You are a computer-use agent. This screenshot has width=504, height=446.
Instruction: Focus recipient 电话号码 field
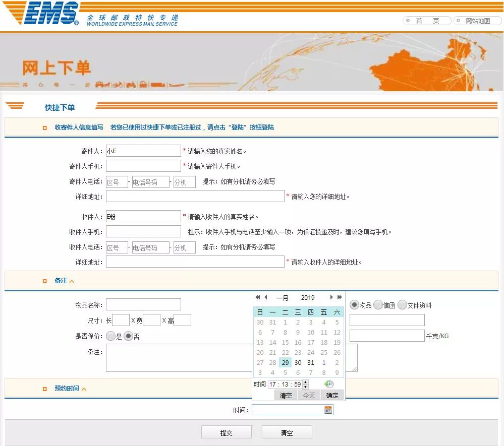coord(150,247)
